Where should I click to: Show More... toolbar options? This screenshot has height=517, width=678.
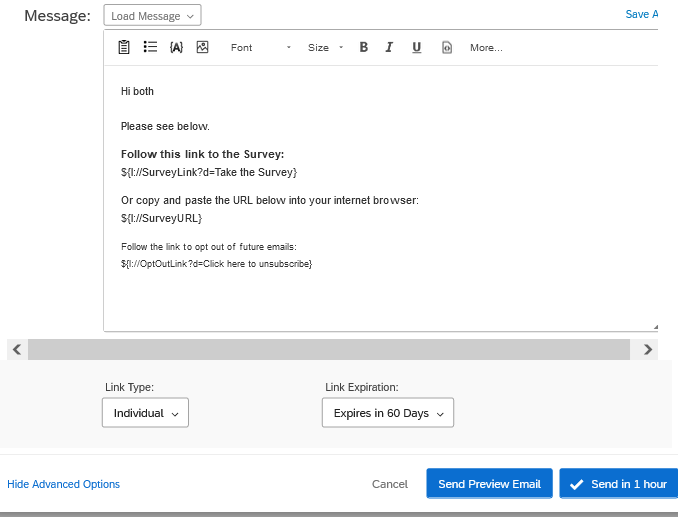486,47
